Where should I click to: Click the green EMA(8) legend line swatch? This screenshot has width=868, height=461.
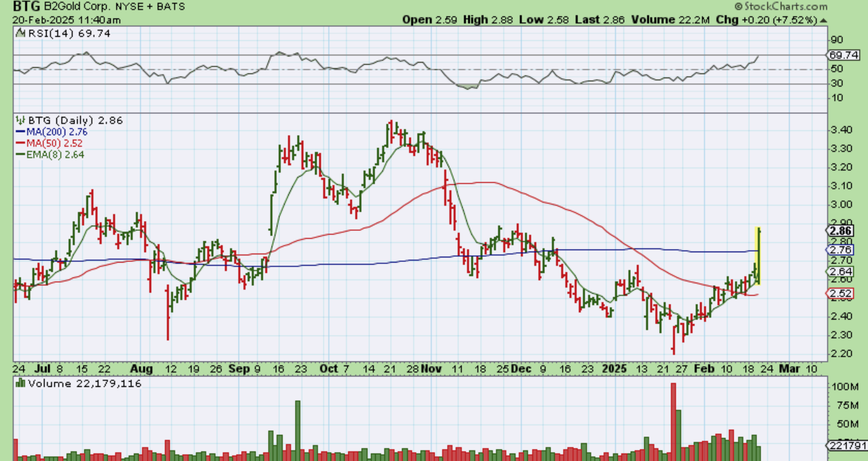(x=20, y=155)
